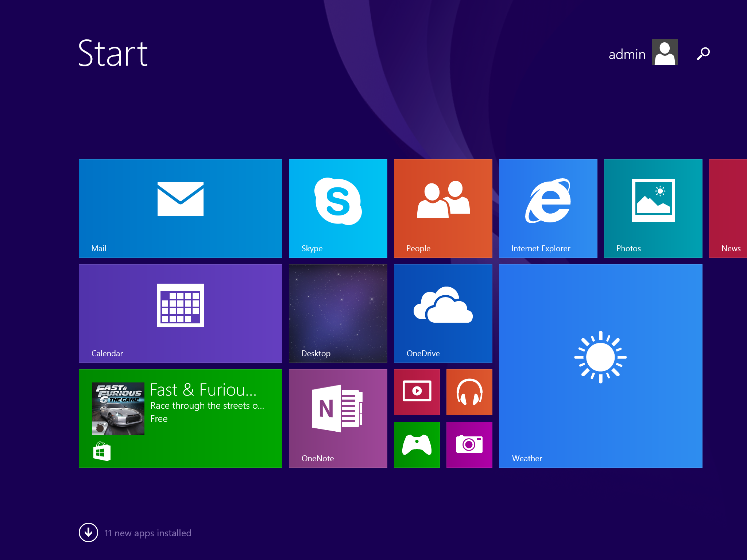Open the Music headphones tile

469,392
